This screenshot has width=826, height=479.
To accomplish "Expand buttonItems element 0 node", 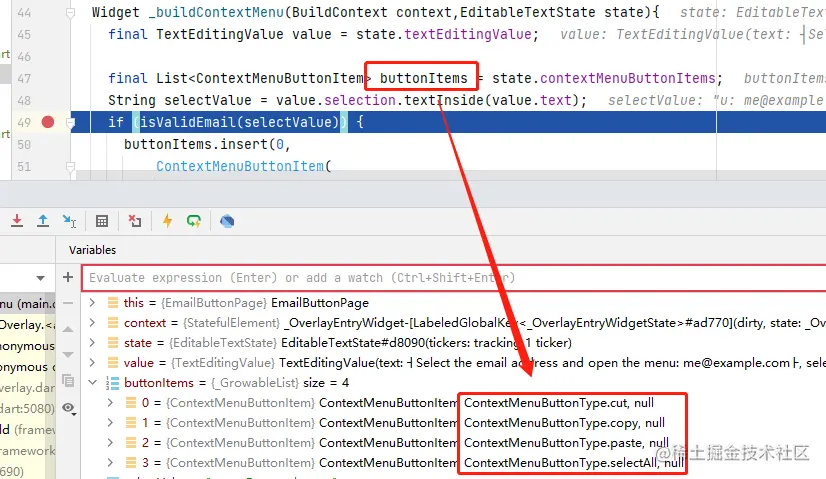I will click(110, 403).
